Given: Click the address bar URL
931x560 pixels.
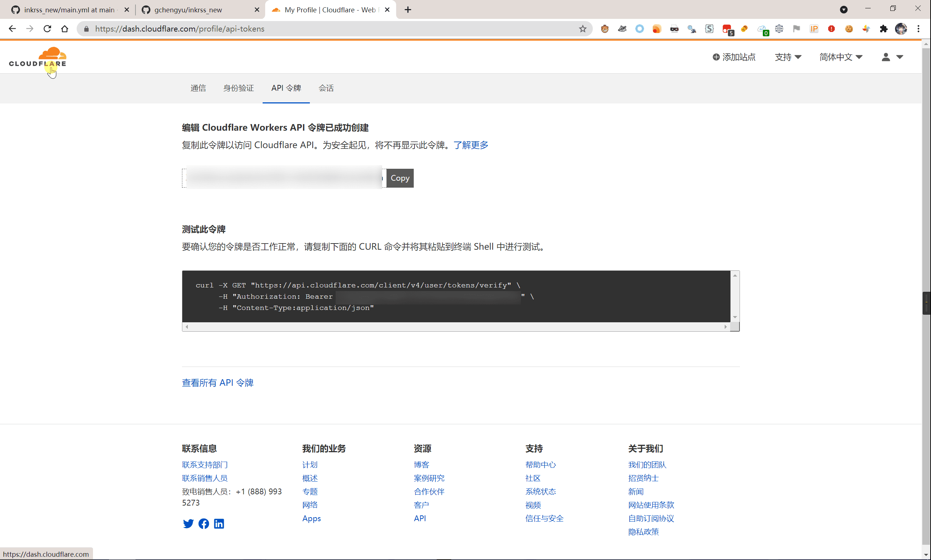Looking at the screenshot, I should tap(180, 29).
